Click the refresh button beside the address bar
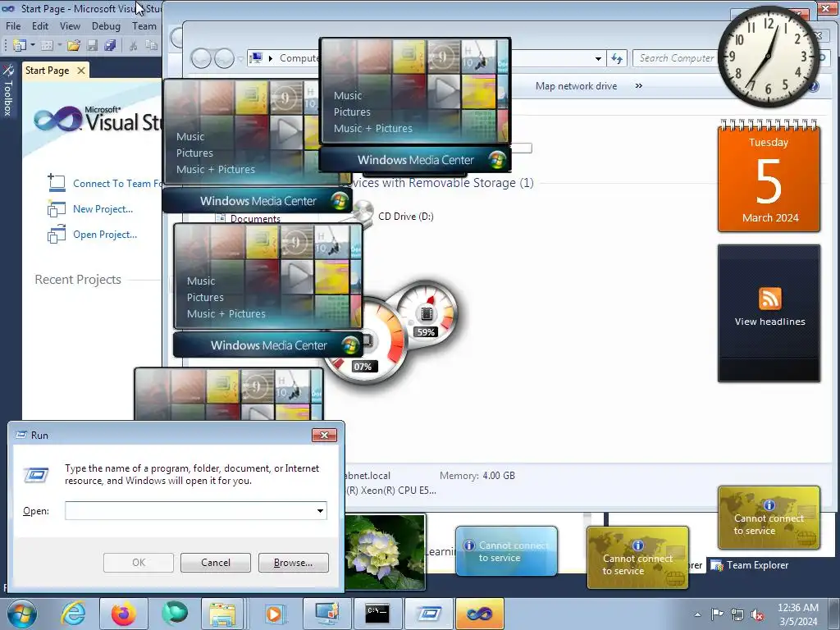Viewport: 840px width, 630px height. tap(617, 58)
